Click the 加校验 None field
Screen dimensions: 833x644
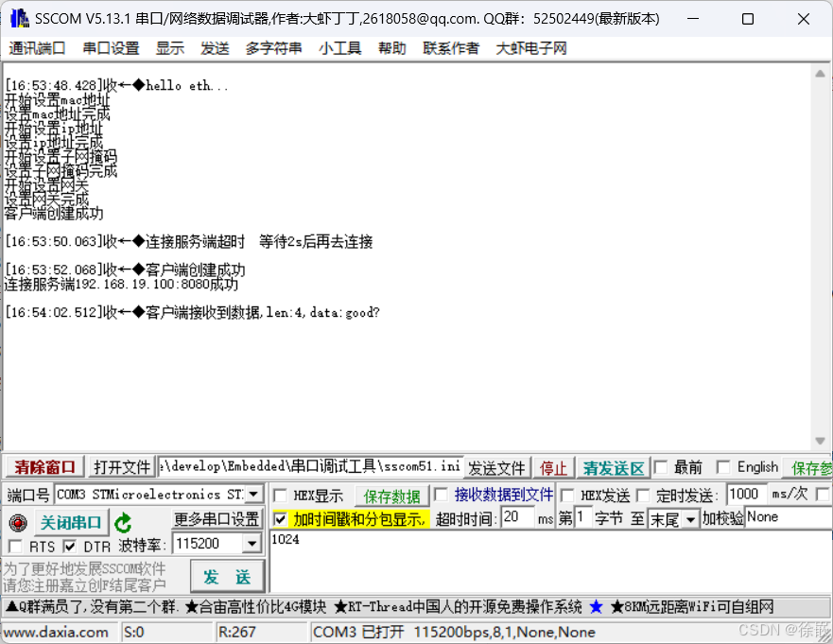tap(789, 517)
